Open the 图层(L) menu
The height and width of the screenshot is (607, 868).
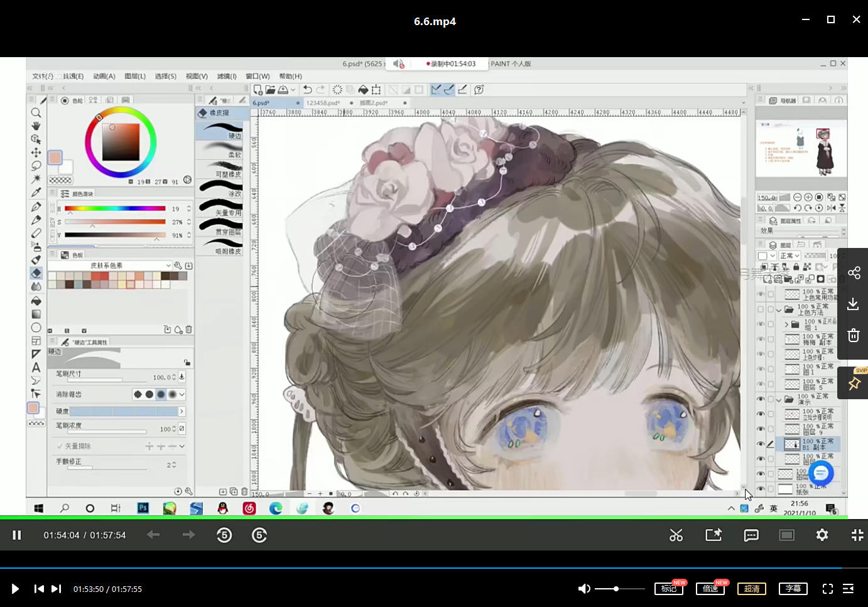[x=135, y=77]
